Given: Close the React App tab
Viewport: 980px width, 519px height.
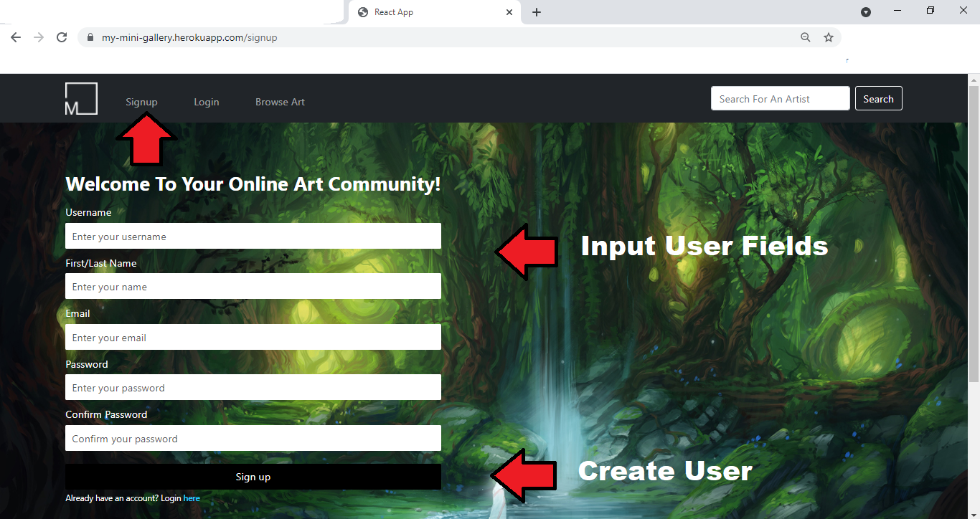Looking at the screenshot, I should click(x=510, y=12).
